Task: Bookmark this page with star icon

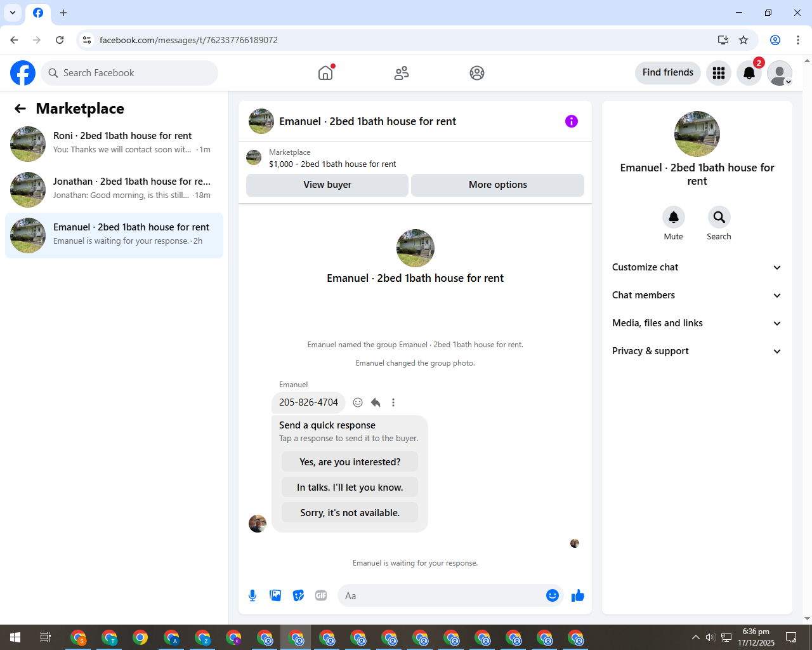Action: pyautogui.click(x=743, y=40)
